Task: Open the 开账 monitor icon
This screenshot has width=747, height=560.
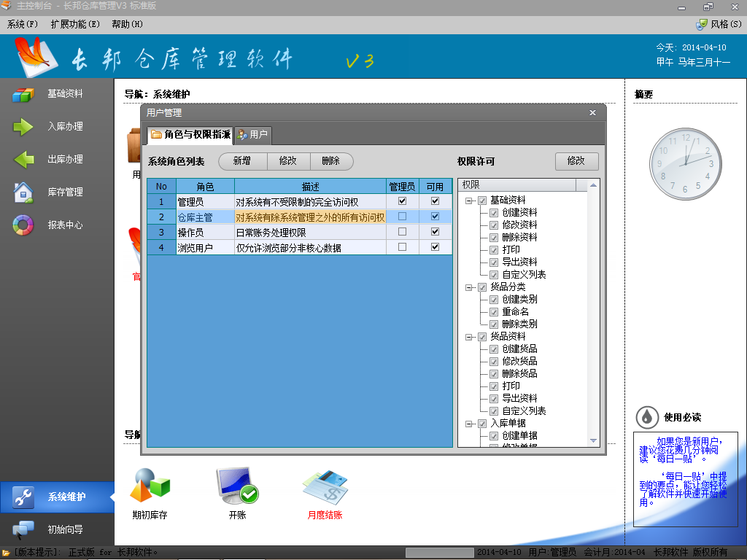Action: (x=237, y=486)
